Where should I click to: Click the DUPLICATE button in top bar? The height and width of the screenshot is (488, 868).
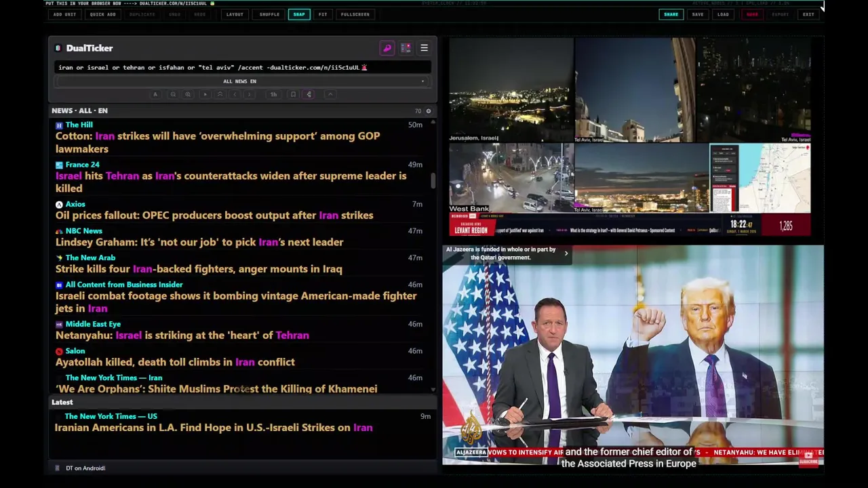tap(142, 14)
